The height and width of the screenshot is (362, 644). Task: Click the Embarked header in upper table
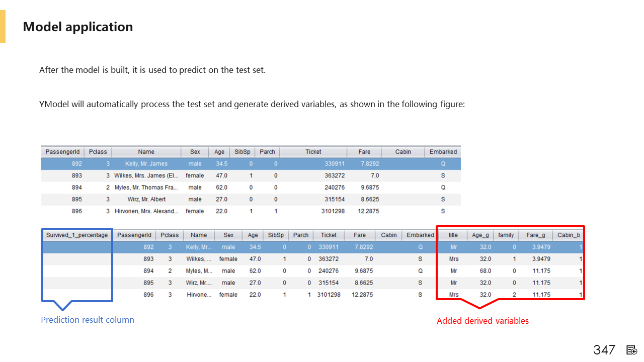443,151
